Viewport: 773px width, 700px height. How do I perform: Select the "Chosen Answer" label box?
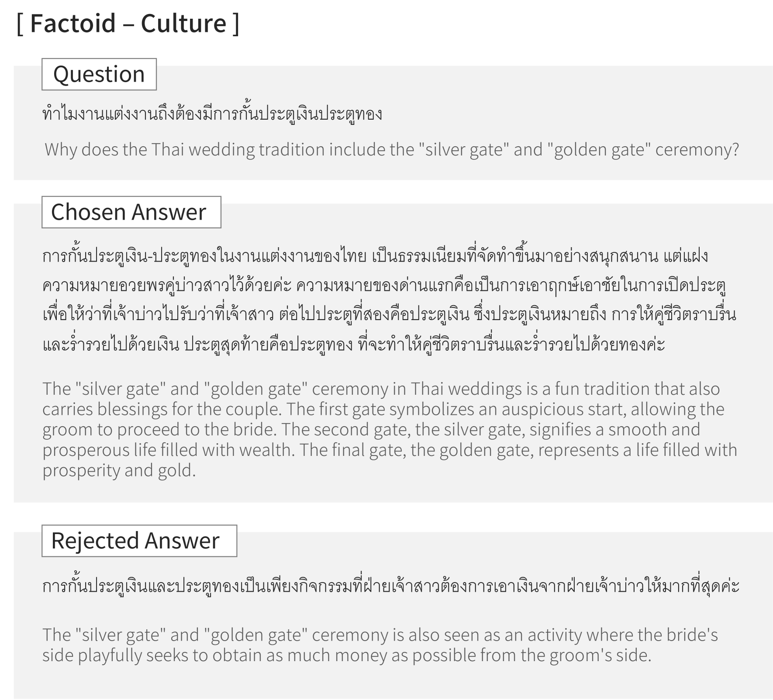click(x=131, y=212)
